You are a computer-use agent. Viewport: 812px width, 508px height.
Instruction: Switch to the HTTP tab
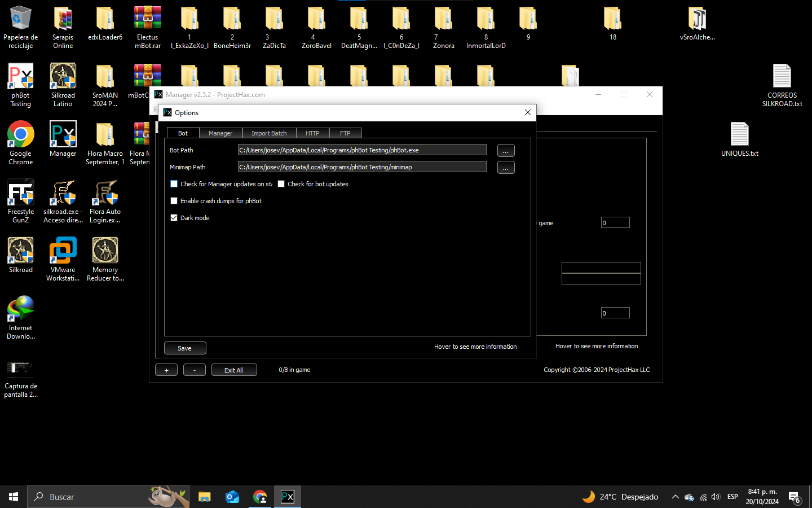(312, 133)
